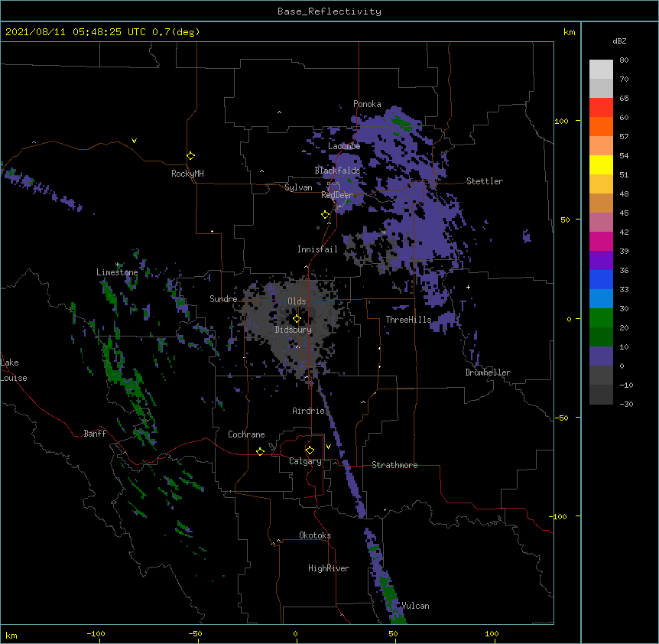Click the Innisfail label
This screenshot has width=659, height=644.
(x=317, y=249)
